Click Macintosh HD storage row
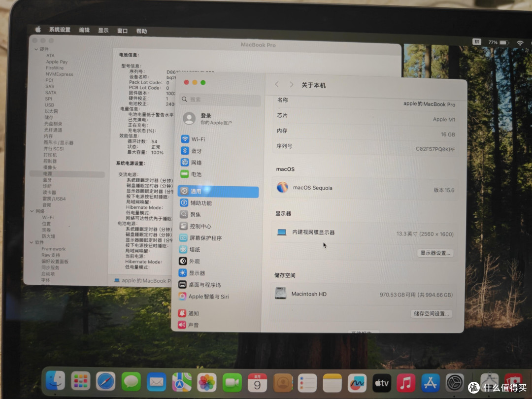This screenshot has width=532, height=399. 364,294
